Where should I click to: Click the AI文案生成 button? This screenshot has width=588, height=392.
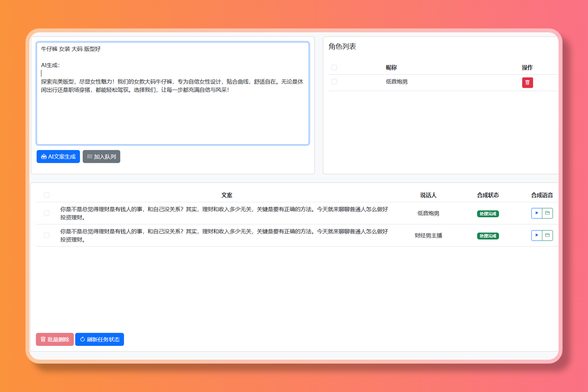tap(58, 157)
